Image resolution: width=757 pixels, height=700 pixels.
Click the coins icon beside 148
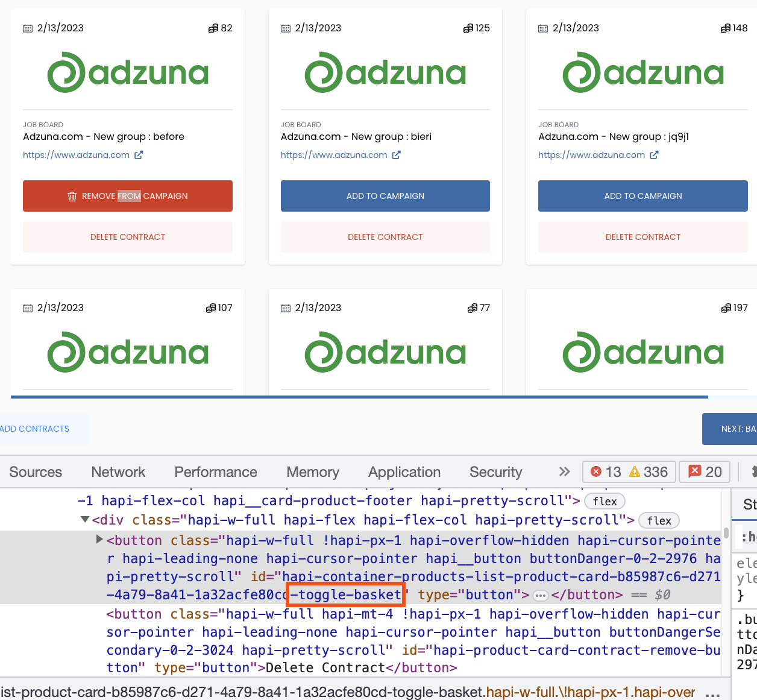(x=726, y=28)
